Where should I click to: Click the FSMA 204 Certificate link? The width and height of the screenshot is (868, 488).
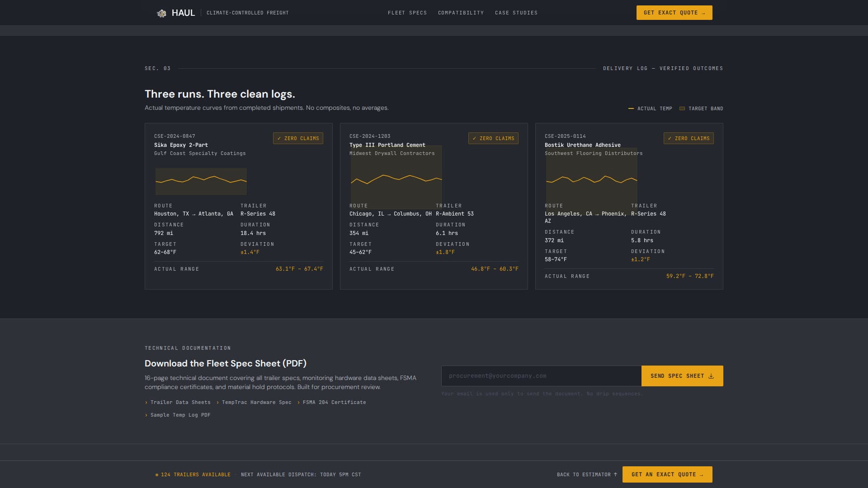point(334,402)
